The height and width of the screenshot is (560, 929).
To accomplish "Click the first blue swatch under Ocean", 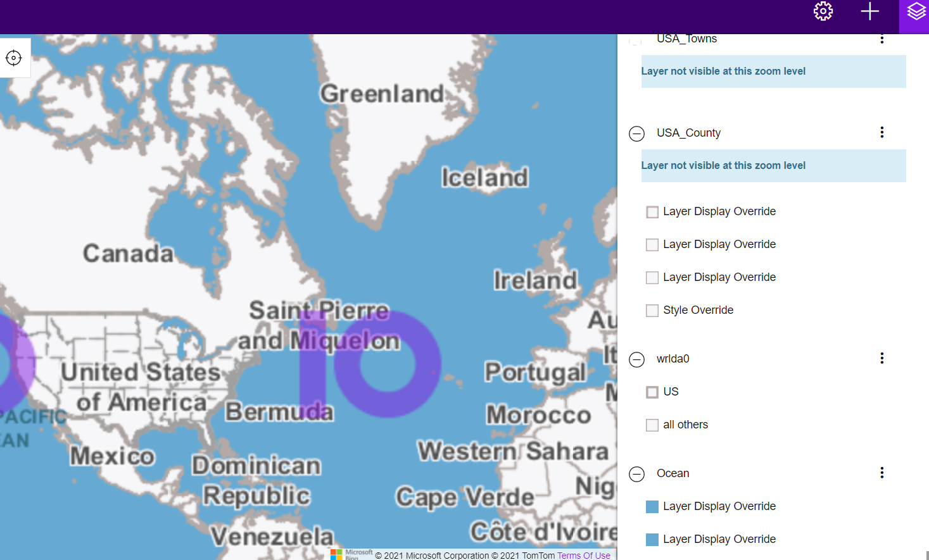I will tap(652, 507).
